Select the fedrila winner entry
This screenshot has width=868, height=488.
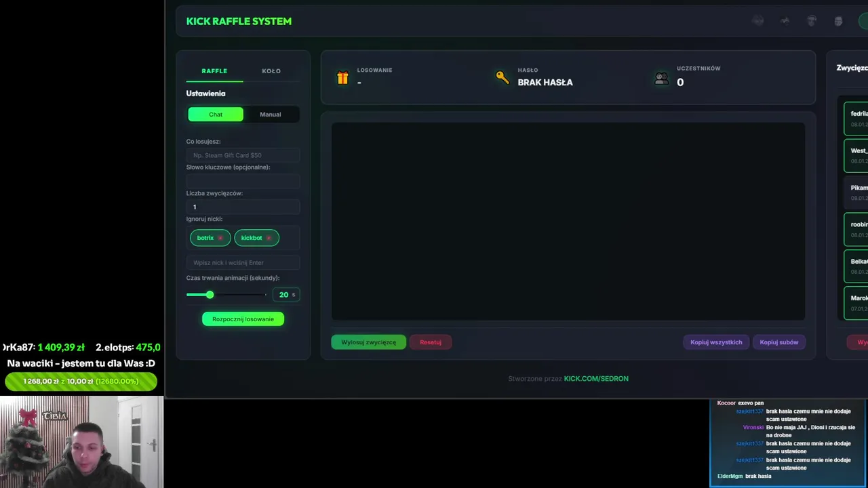856,119
